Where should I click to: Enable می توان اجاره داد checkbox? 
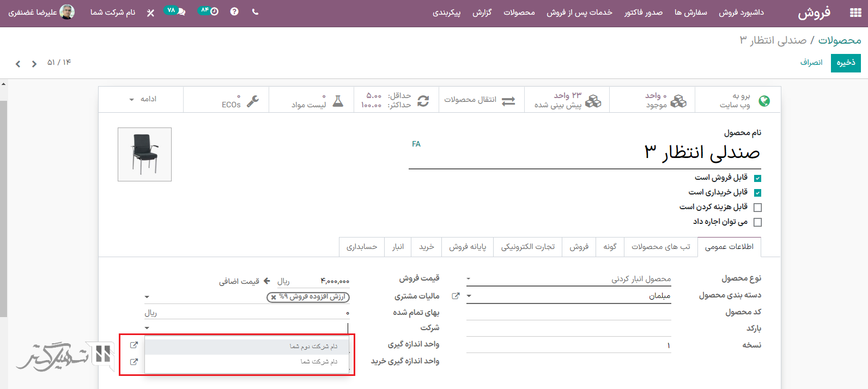tap(757, 222)
